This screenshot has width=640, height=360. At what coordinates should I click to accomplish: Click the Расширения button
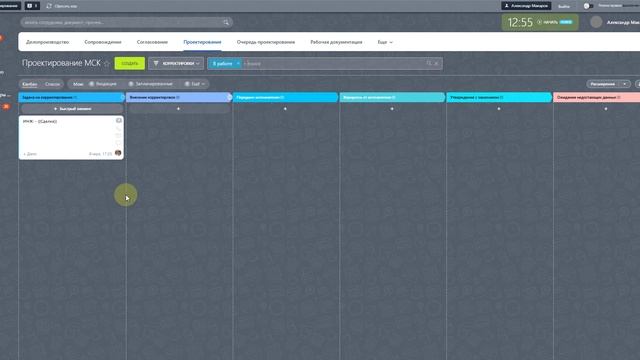[603, 84]
